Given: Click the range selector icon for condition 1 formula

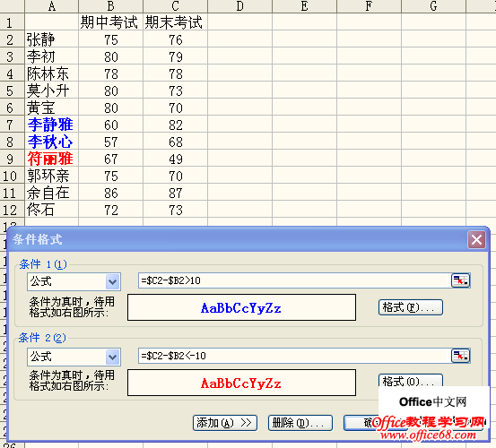Looking at the screenshot, I should pyautogui.click(x=460, y=280).
